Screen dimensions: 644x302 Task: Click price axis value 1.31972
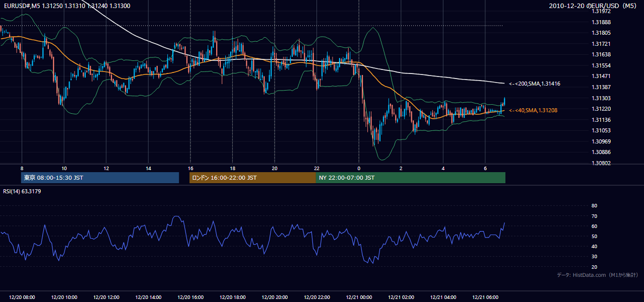pos(601,11)
